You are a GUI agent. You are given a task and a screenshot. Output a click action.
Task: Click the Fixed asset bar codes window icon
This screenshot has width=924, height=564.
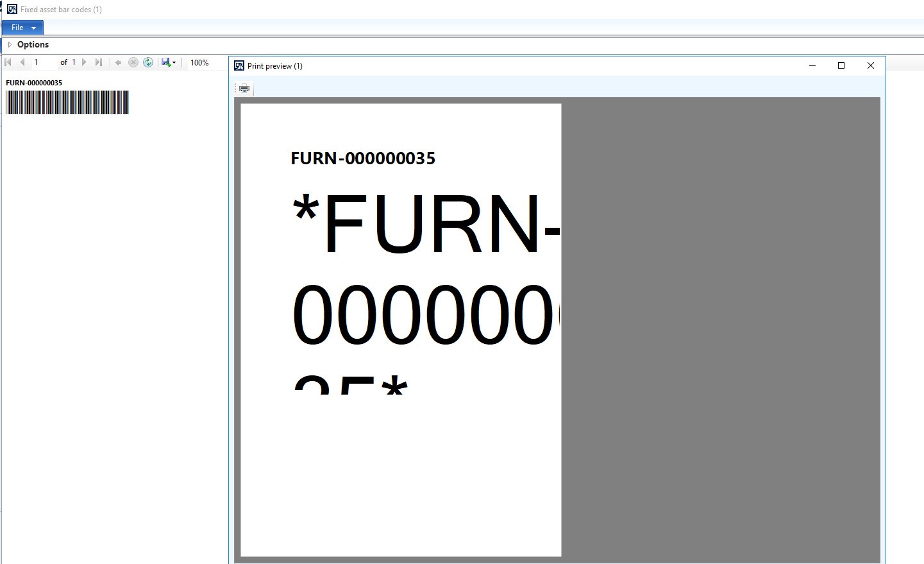[x=11, y=9]
